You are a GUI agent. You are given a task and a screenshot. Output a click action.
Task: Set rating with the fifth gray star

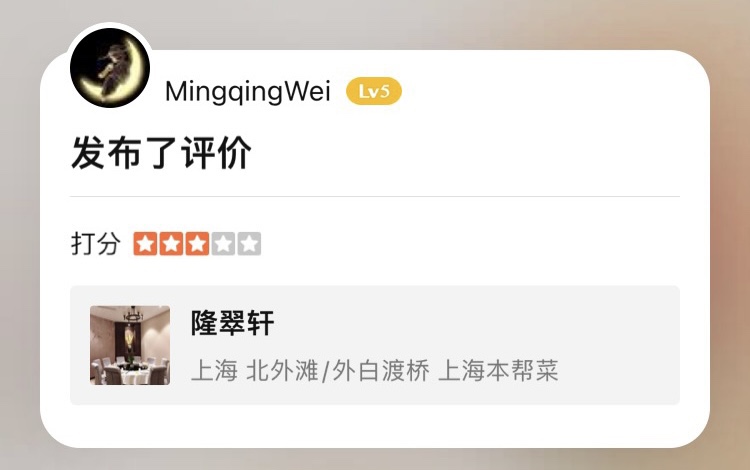click(249, 244)
